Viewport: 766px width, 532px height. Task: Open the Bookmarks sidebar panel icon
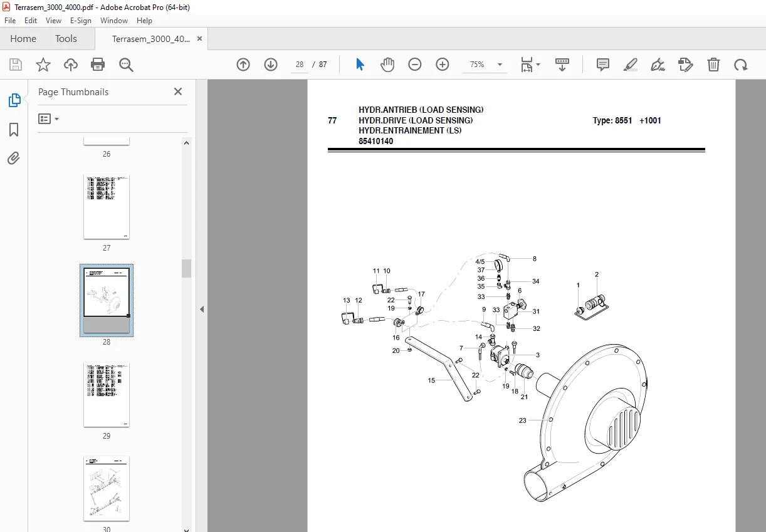coord(14,130)
